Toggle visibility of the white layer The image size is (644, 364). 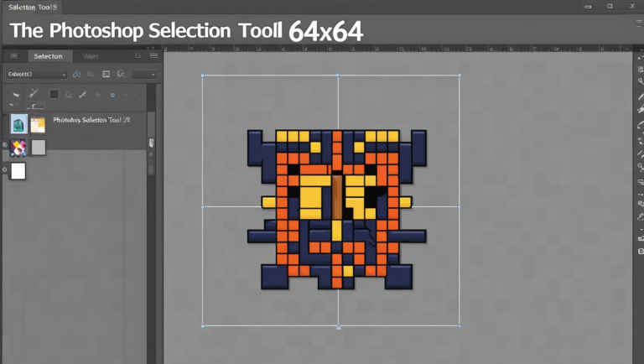[5, 169]
